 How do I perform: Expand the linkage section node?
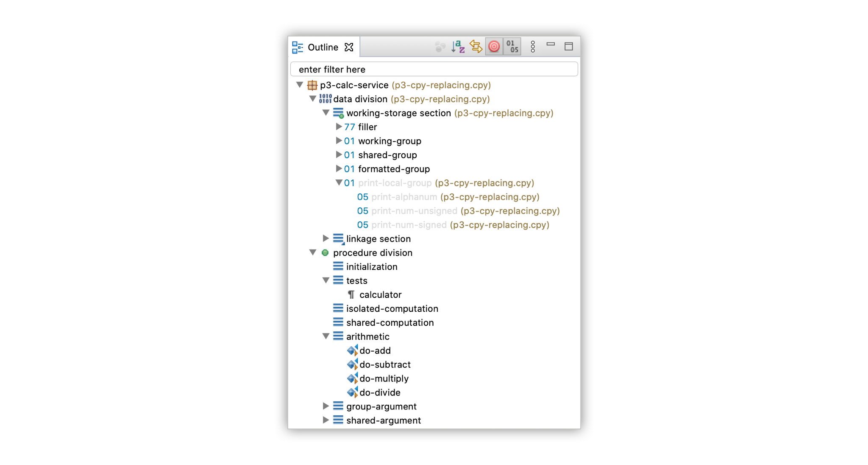click(325, 238)
